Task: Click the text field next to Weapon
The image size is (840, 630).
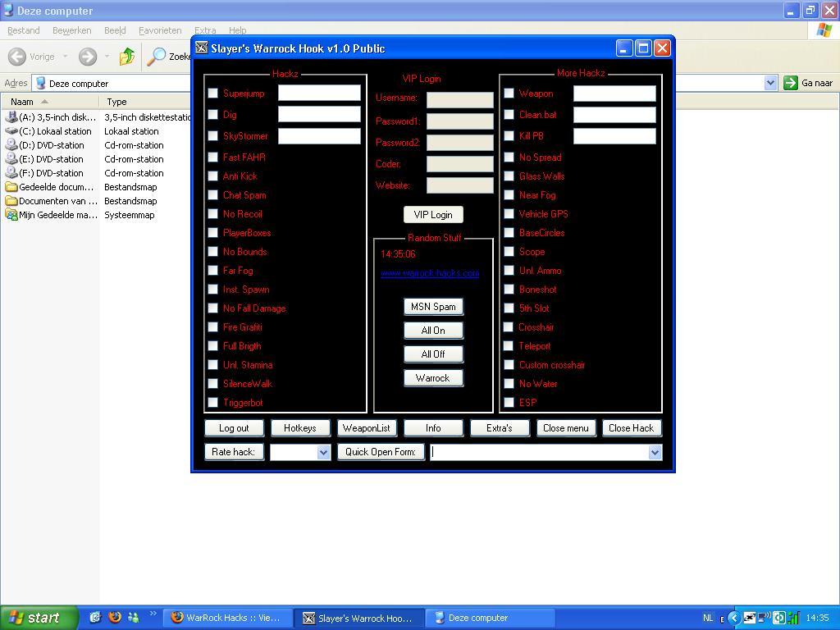Action: point(614,94)
